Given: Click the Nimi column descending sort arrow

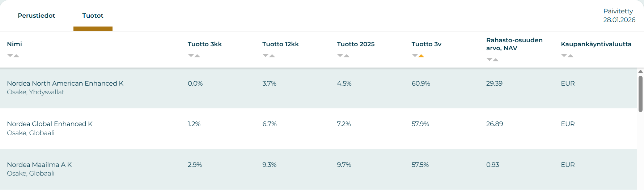Looking at the screenshot, I should click(10, 56).
